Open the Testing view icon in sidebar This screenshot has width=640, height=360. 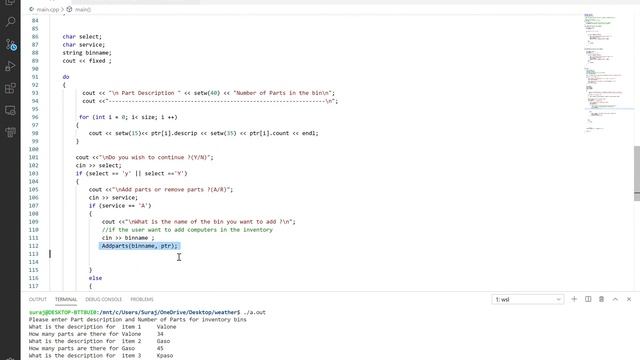point(10,132)
